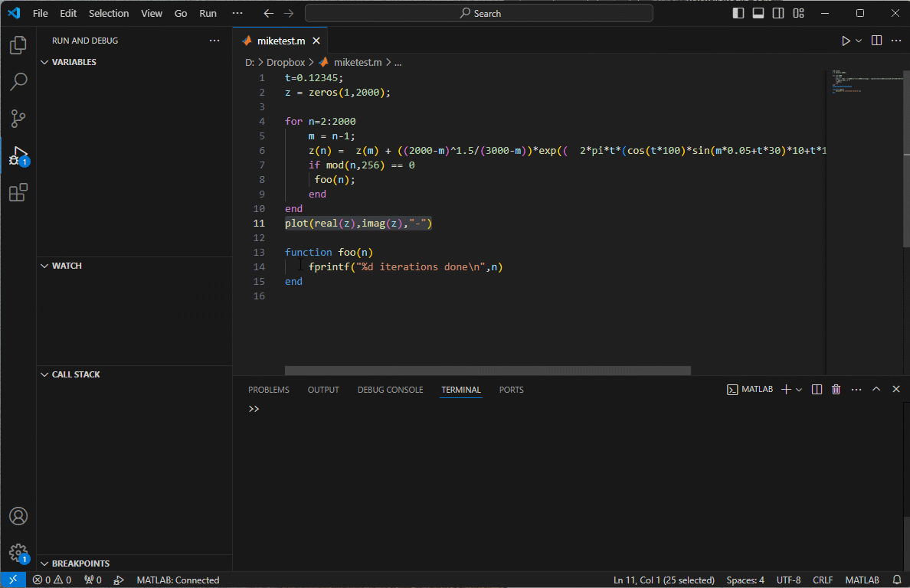The height and width of the screenshot is (588, 910).
Task: Open editor More Actions ellipsis
Action: [896, 41]
